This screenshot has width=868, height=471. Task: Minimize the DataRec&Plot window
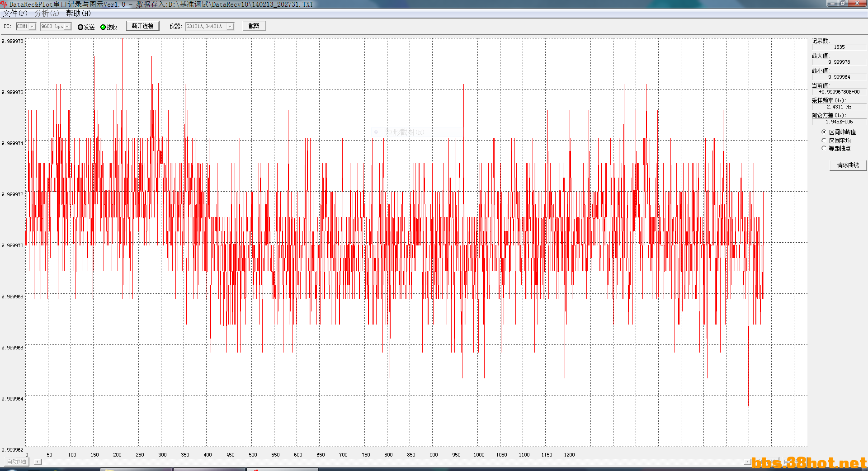(833, 3)
